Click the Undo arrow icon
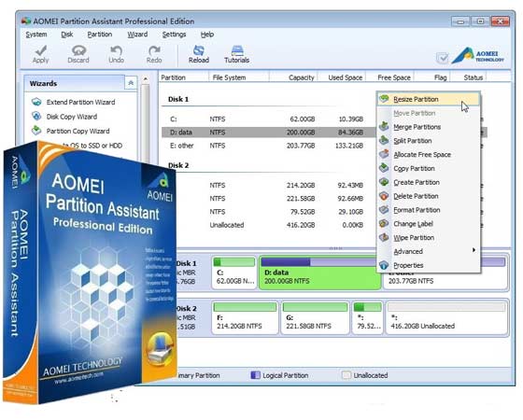The image size is (523, 420). pos(116,50)
